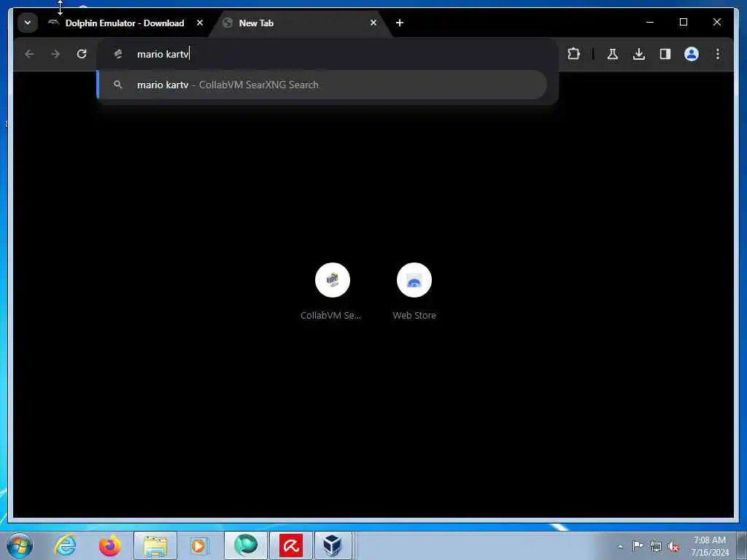Close the Dolphin Emulator tab
This screenshot has width=747, height=560.
tap(200, 23)
